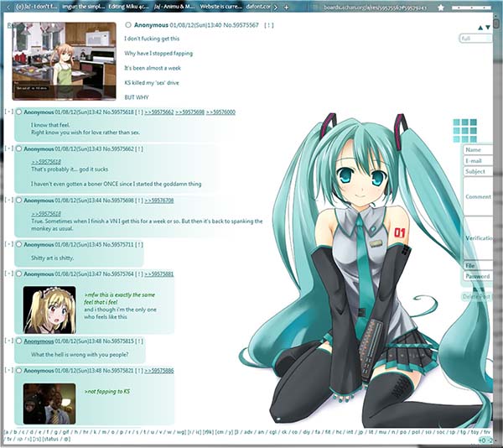Tick the checkbox on post 59575821
The height and width of the screenshot is (448, 503).
coord(19,371)
